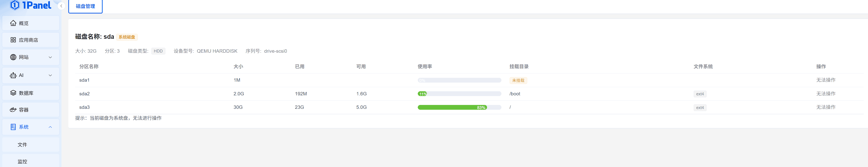Click the 数据库 layers icon
Viewport: 868px width, 167px height.
click(x=13, y=93)
